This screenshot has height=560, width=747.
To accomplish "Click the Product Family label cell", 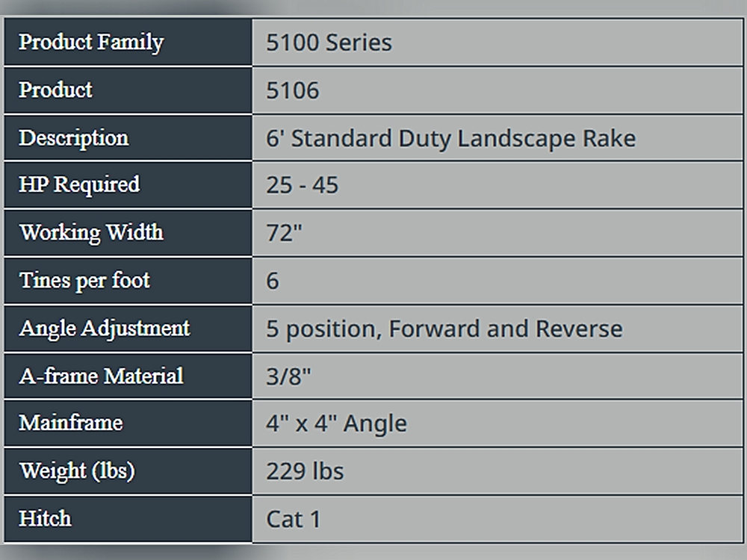I will (91, 42).
